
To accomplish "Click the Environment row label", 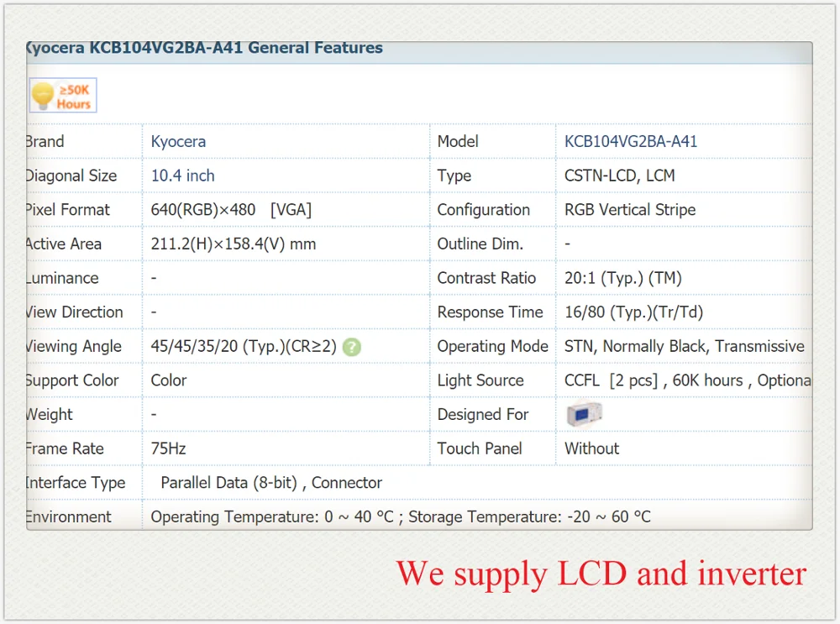I will pyautogui.click(x=69, y=517).
